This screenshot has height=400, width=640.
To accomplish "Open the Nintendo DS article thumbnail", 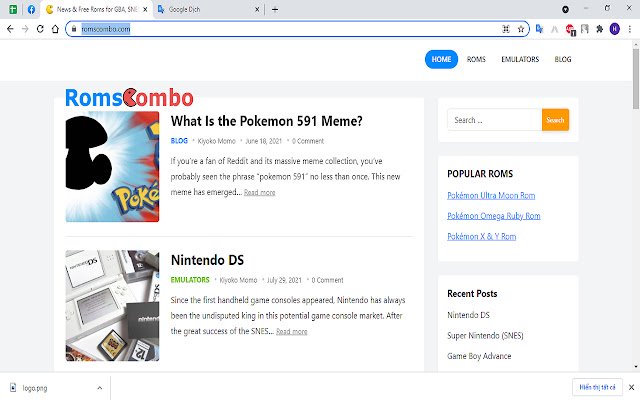I will tap(112, 306).
